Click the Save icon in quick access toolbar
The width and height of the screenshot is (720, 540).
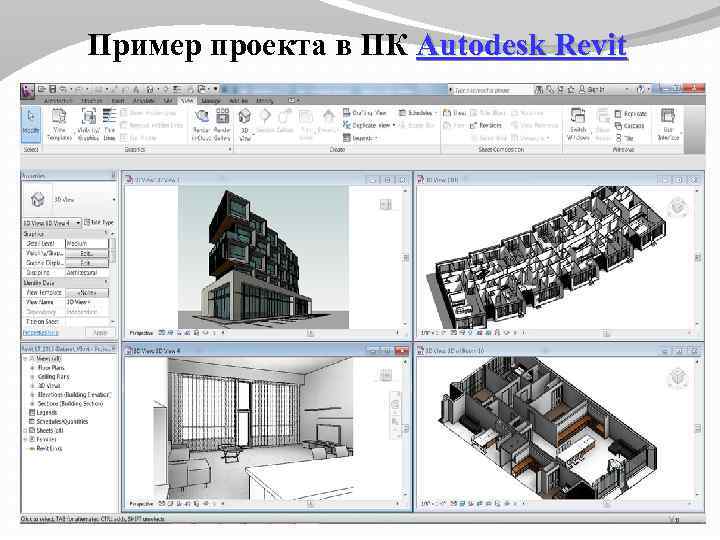click(52, 89)
